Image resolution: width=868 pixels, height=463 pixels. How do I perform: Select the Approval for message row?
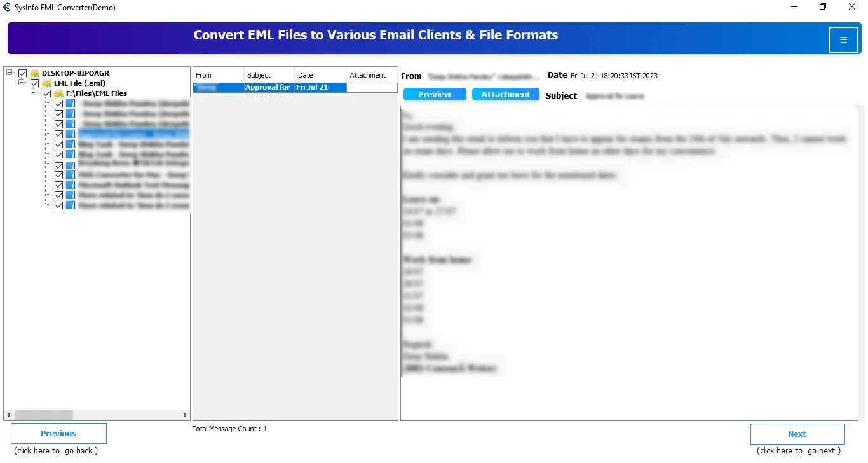click(x=269, y=88)
